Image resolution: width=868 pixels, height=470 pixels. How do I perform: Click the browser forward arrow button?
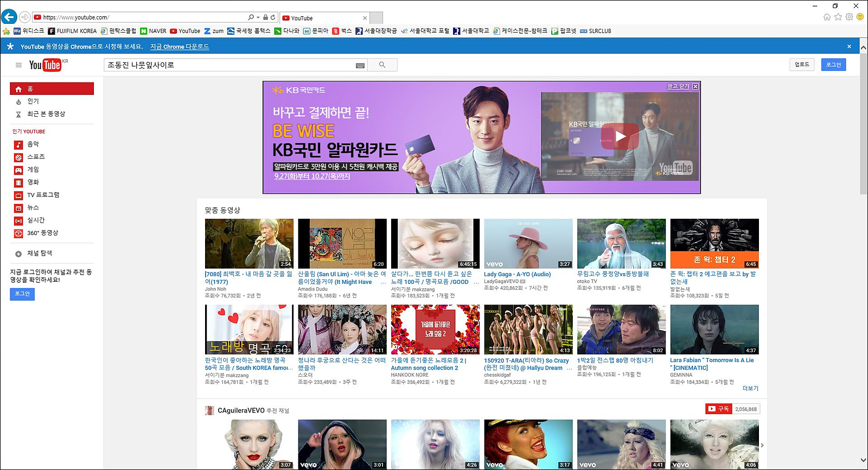(x=25, y=17)
